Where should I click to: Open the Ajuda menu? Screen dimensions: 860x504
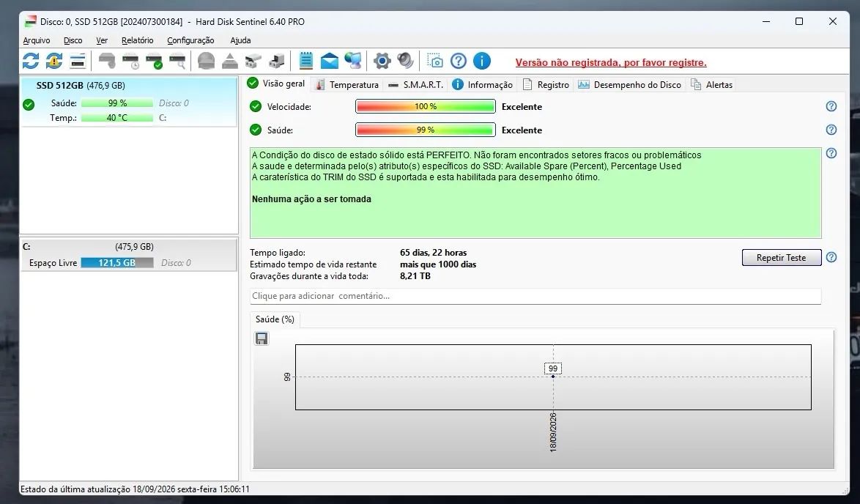(240, 40)
